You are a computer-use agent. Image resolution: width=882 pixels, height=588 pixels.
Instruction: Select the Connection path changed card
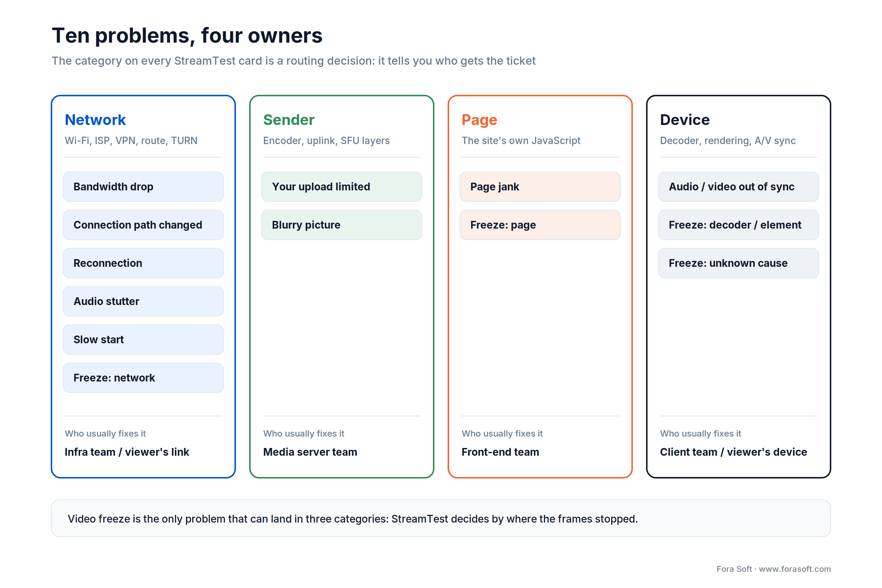[x=143, y=225]
